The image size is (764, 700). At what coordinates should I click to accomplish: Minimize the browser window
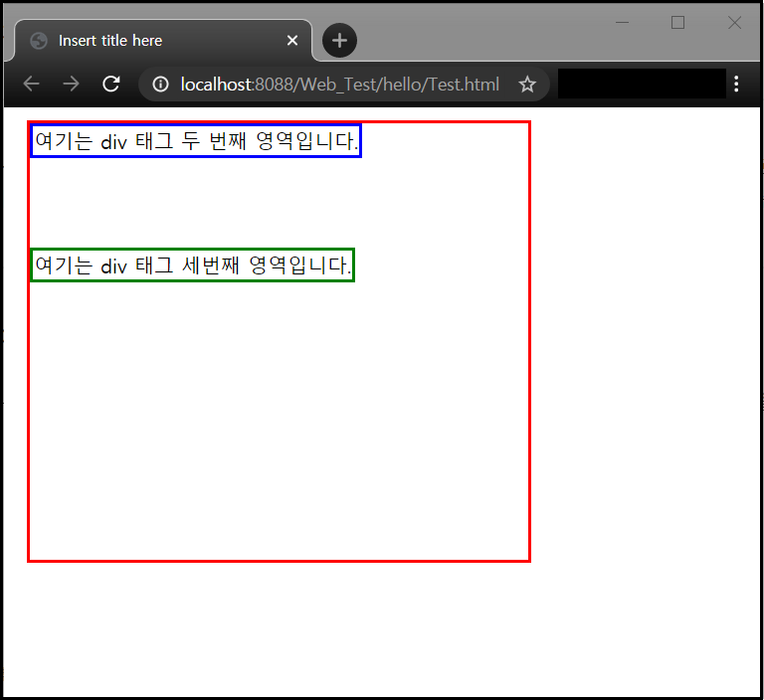pos(622,23)
